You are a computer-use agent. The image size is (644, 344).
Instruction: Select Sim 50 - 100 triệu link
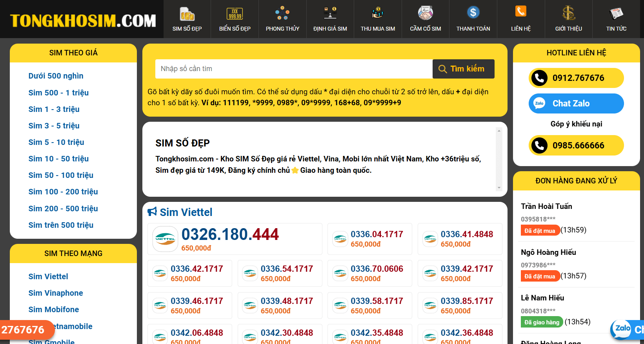tap(61, 175)
